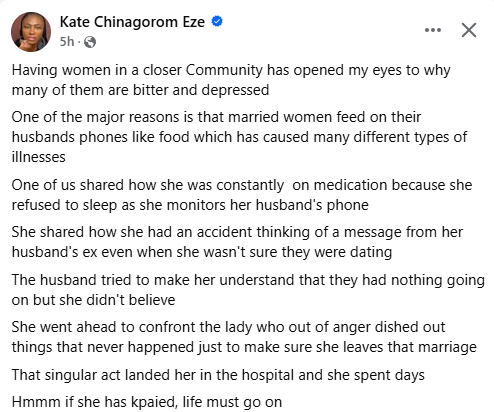Click the word 'hospital' in the post text
The image size is (494, 412).
click(268, 375)
